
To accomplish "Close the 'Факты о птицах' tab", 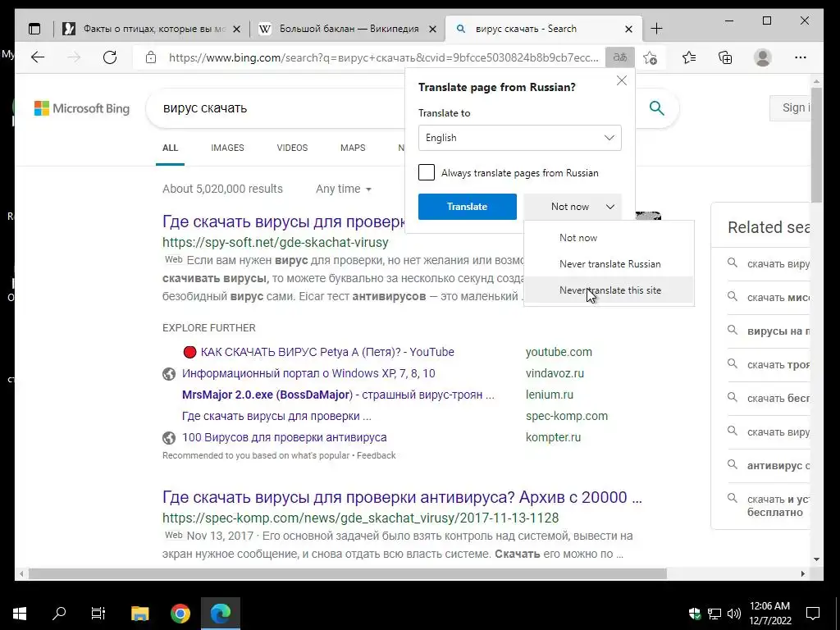I will (237, 30).
